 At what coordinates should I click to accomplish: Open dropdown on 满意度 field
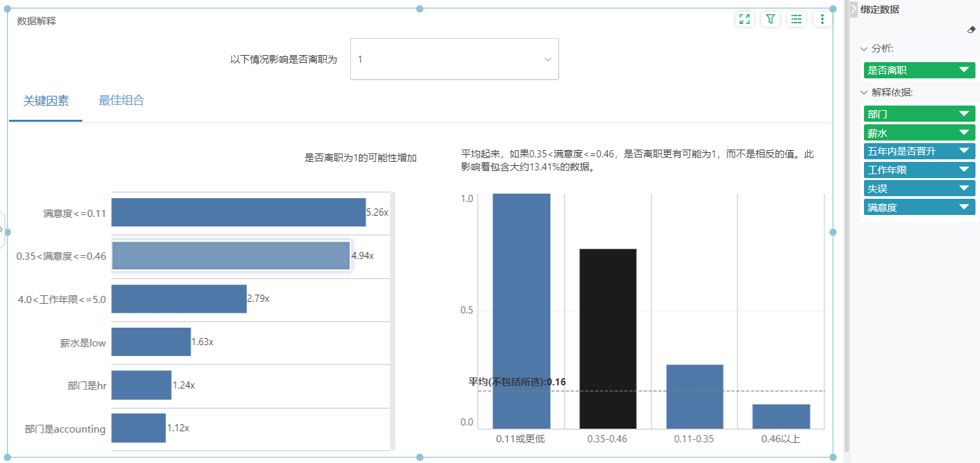click(x=964, y=208)
